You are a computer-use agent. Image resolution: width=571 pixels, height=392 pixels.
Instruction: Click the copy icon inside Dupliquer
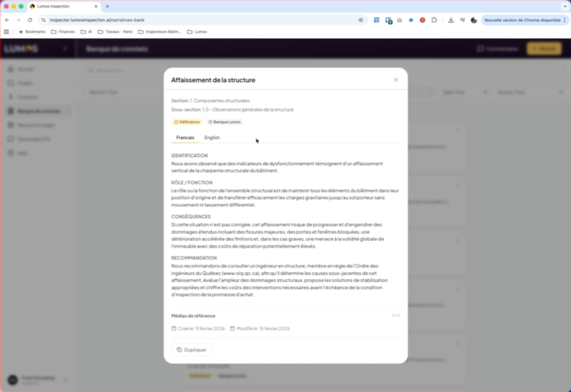[179, 350]
